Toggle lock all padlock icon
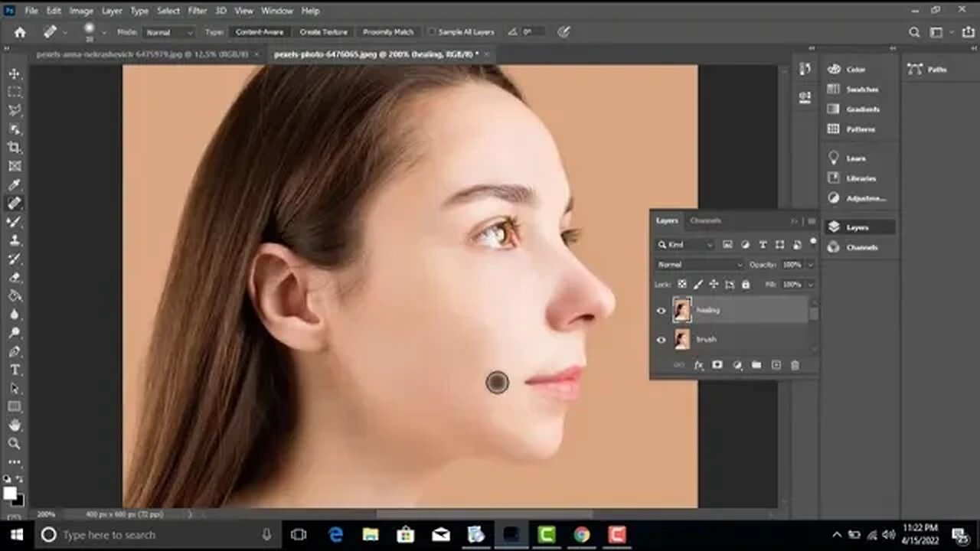 746,284
